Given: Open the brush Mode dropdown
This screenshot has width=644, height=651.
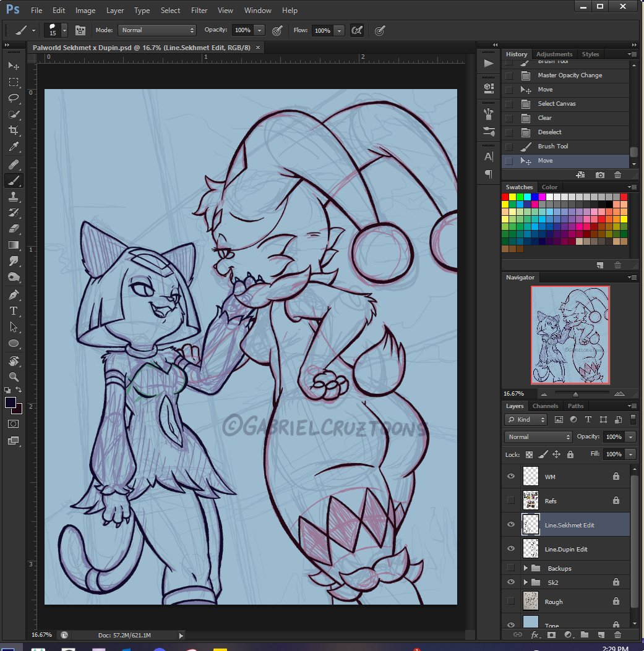Looking at the screenshot, I should click(157, 30).
